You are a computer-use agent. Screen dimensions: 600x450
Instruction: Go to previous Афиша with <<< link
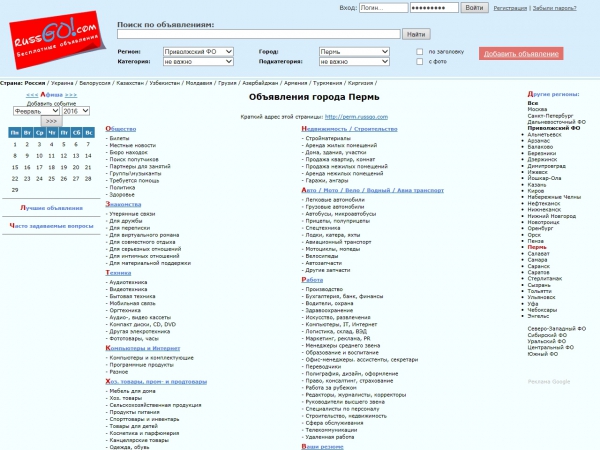(x=32, y=95)
